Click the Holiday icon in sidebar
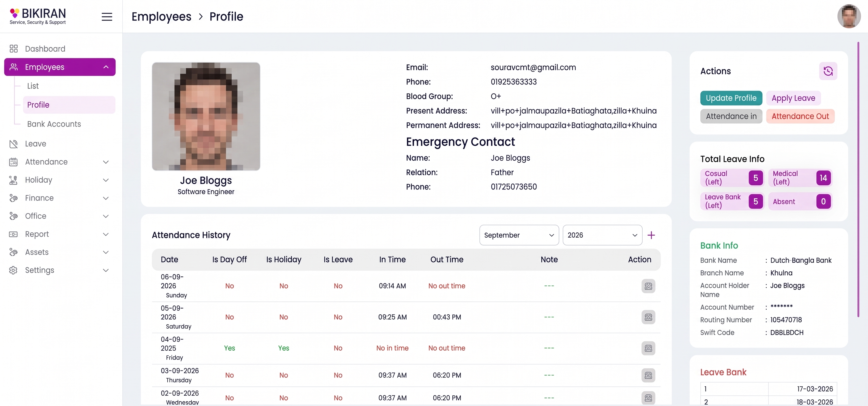 [x=14, y=180]
